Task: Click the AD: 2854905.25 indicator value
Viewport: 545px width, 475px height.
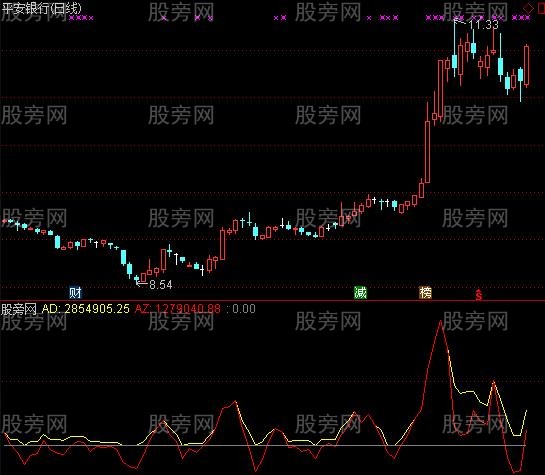Action: [x=86, y=309]
